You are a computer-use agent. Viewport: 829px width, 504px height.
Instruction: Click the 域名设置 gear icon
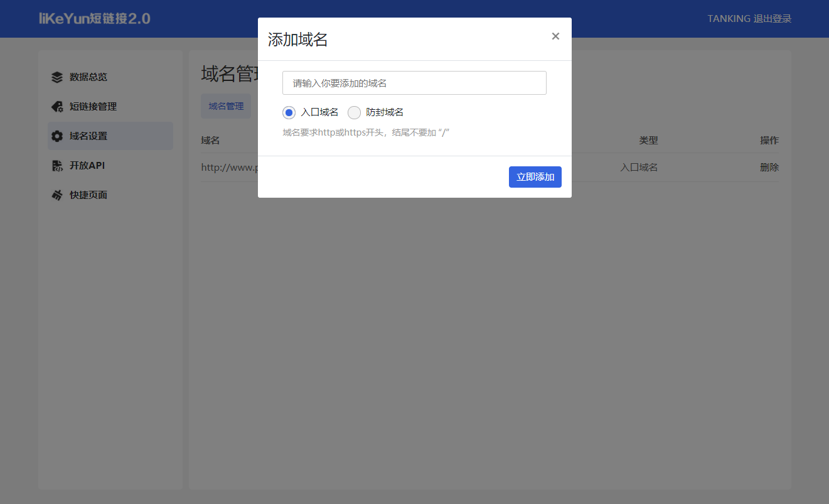coord(57,136)
